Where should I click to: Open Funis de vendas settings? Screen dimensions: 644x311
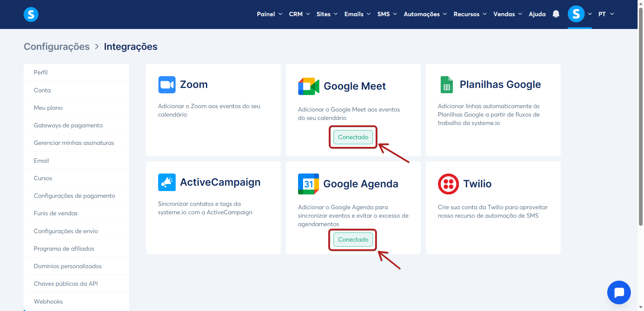click(x=76, y=213)
